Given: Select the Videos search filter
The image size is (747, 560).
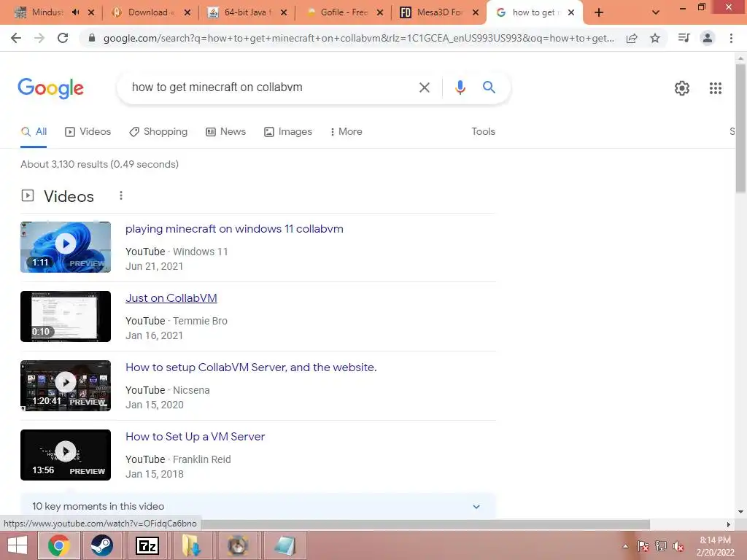Looking at the screenshot, I should (88, 131).
